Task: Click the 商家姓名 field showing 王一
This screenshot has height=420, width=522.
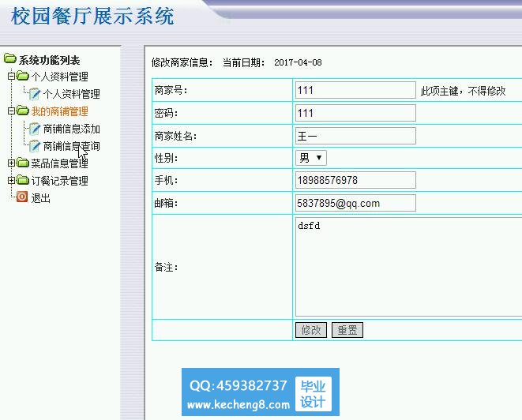Action: [x=355, y=136]
